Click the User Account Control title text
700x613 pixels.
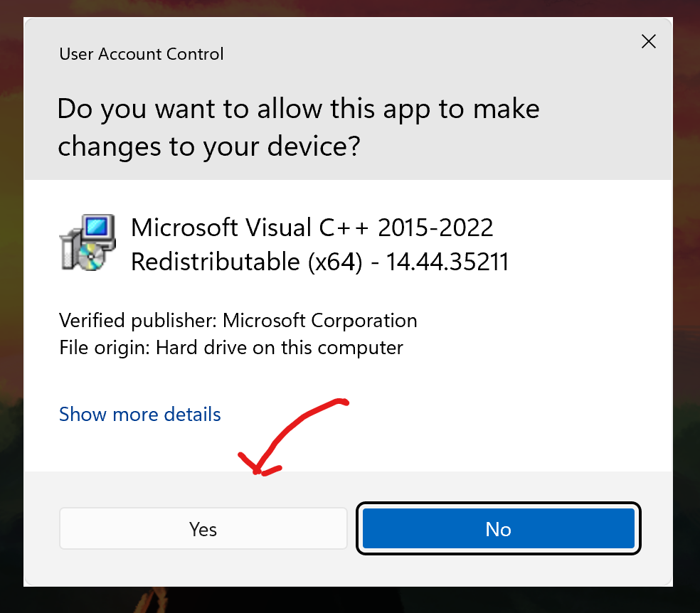coord(141,54)
